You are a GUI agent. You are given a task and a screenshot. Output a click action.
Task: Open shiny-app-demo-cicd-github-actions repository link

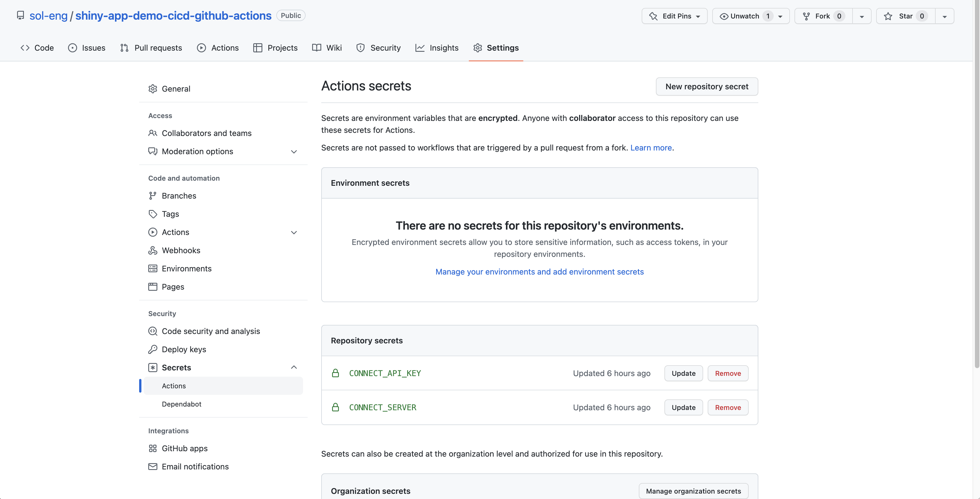pyautogui.click(x=173, y=16)
